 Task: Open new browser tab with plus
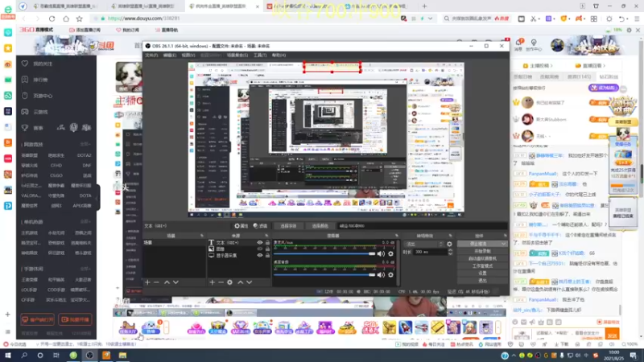point(424,6)
